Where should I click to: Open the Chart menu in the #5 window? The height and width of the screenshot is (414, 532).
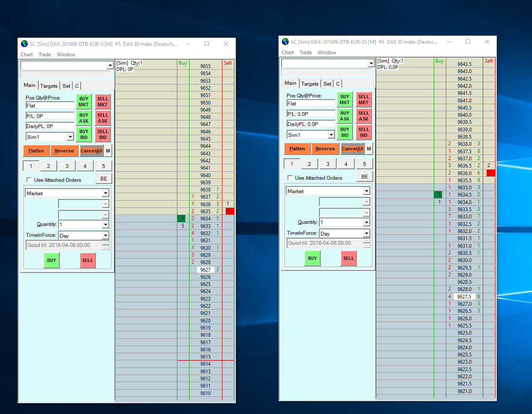tap(27, 55)
